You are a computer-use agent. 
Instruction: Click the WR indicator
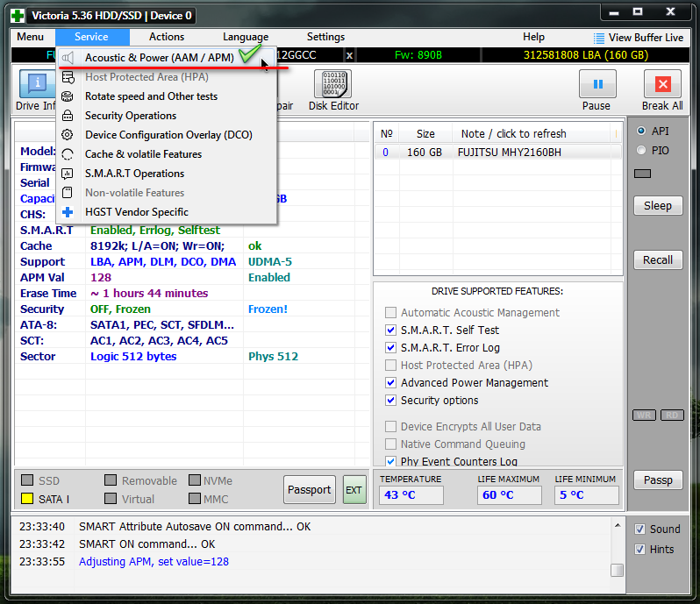coord(644,416)
